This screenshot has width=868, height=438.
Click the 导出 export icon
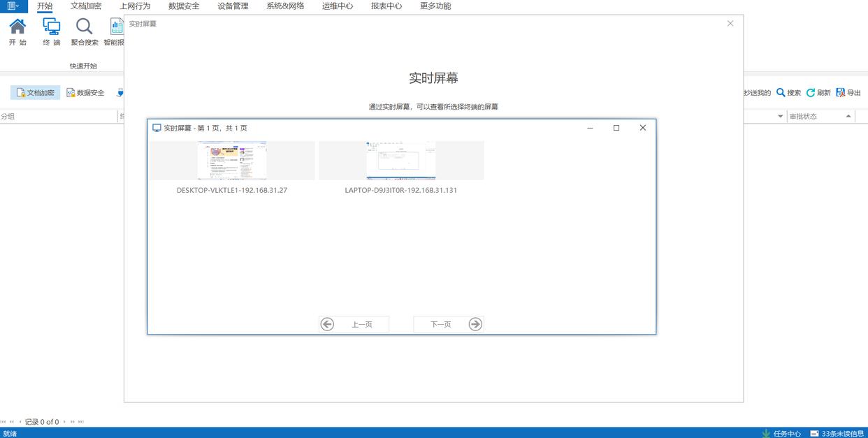click(841, 93)
